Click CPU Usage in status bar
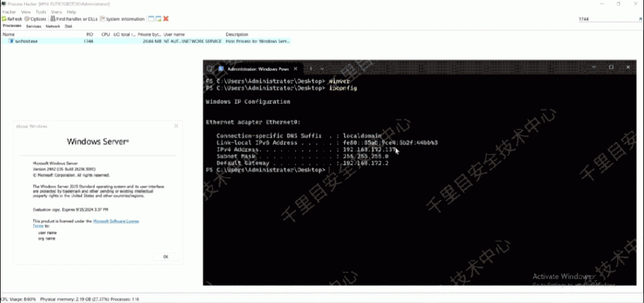Image resolution: width=644 pixels, height=303 pixels. click(18, 299)
